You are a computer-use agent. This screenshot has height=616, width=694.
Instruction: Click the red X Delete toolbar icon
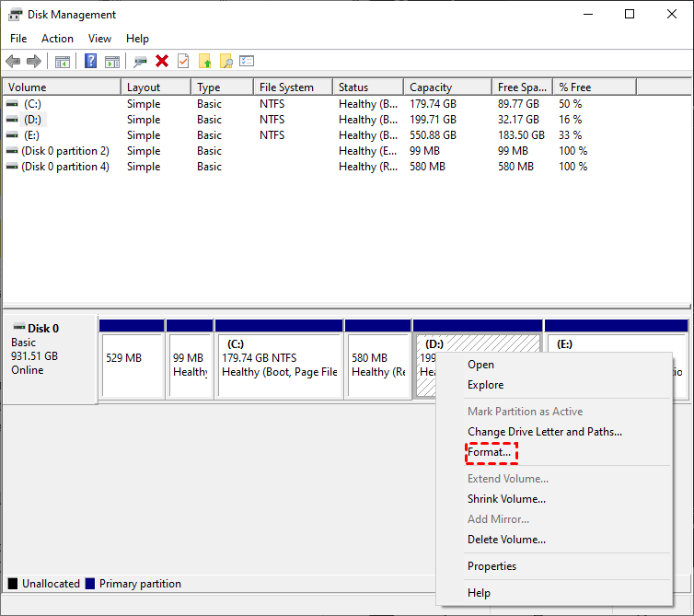[162, 62]
